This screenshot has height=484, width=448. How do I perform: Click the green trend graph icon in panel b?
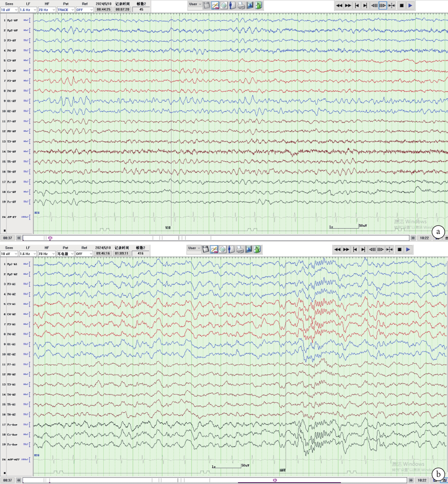click(257, 249)
